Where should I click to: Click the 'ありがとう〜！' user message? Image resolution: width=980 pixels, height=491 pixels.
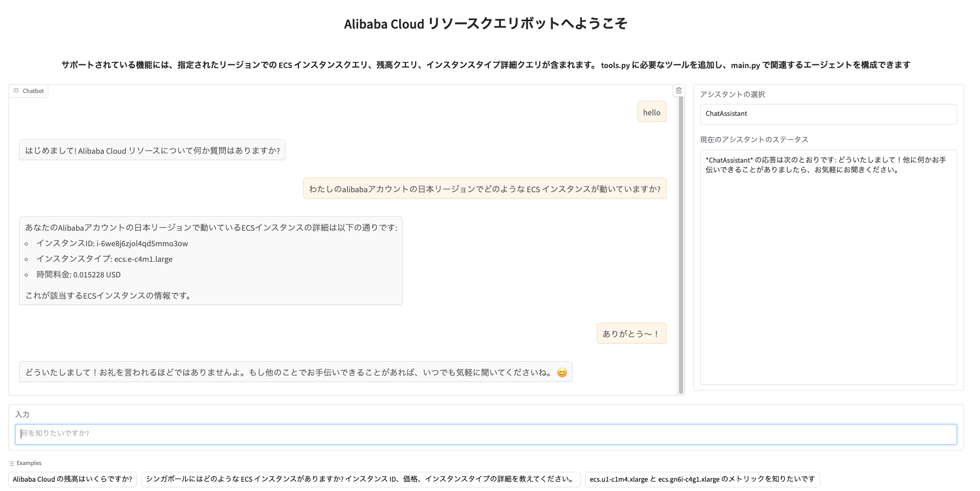click(x=631, y=334)
